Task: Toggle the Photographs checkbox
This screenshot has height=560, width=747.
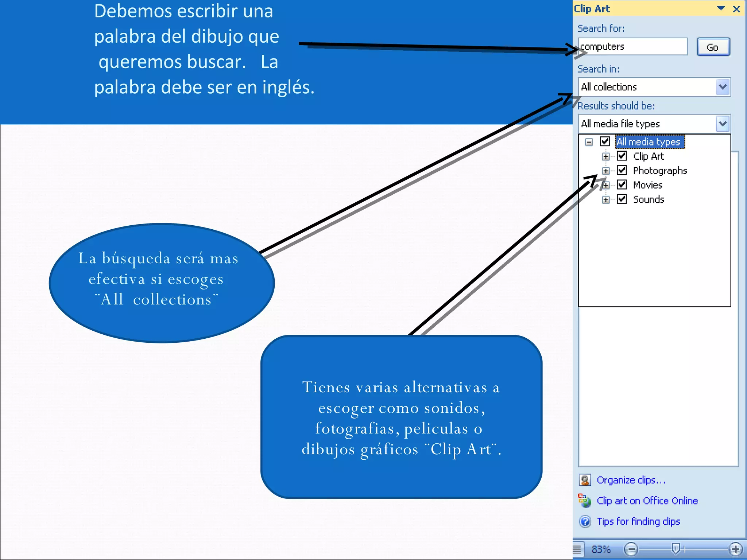Action: pos(622,170)
